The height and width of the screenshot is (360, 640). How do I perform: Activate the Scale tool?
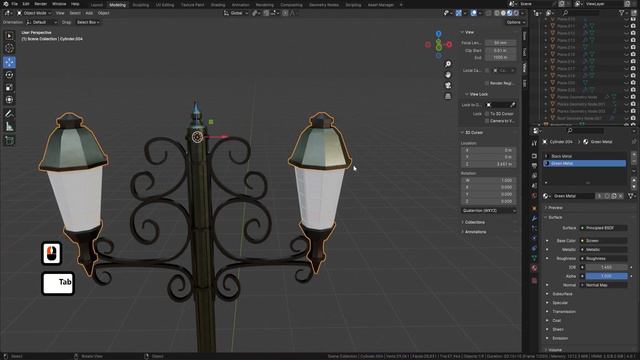(x=9, y=87)
